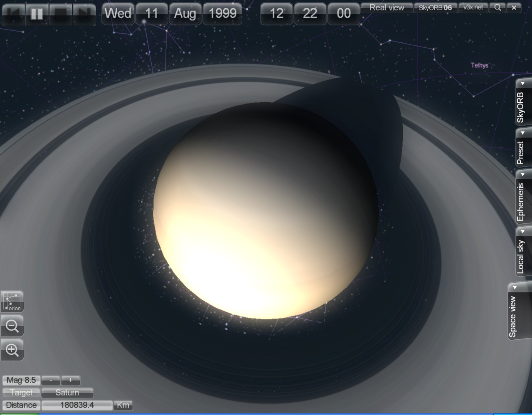Viewport: 532px width, 415px height.
Task: Zoom out with the minus magnifier
Action: 12,326
